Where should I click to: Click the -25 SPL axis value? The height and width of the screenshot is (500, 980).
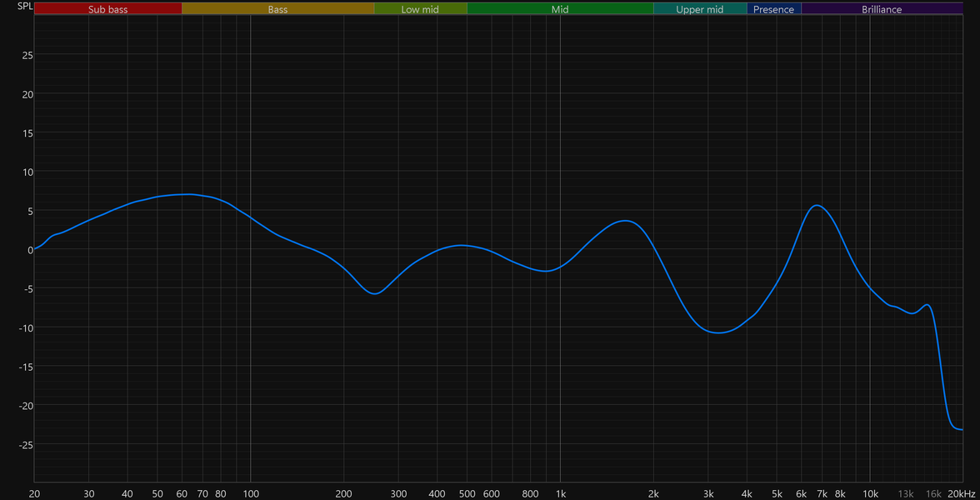[x=26, y=444]
